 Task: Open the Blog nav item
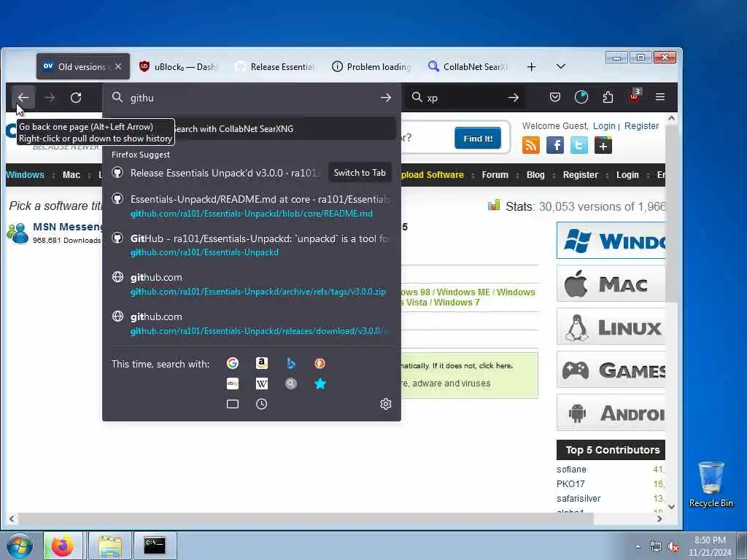(x=535, y=175)
